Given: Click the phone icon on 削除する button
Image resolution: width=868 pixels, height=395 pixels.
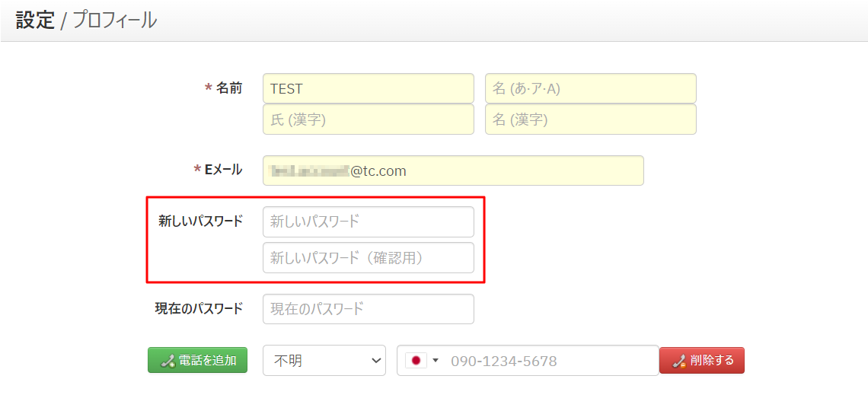Looking at the screenshot, I should [x=679, y=361].
